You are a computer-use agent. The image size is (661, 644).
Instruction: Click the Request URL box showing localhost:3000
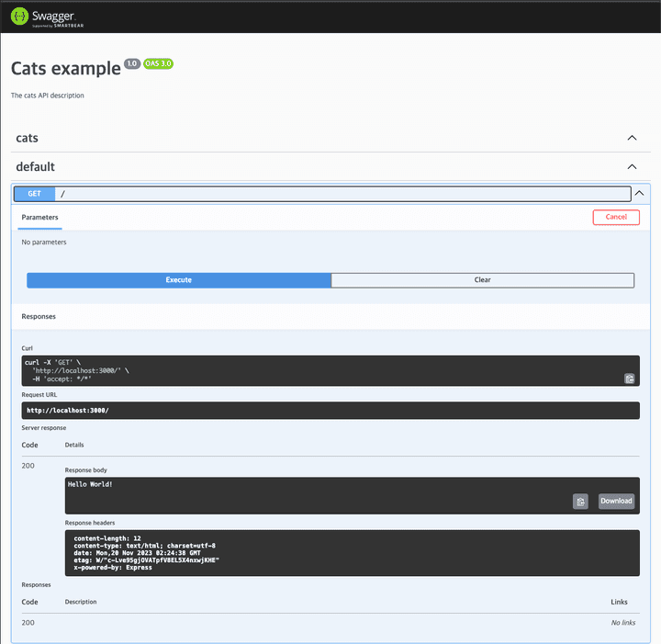coord(330,411)
